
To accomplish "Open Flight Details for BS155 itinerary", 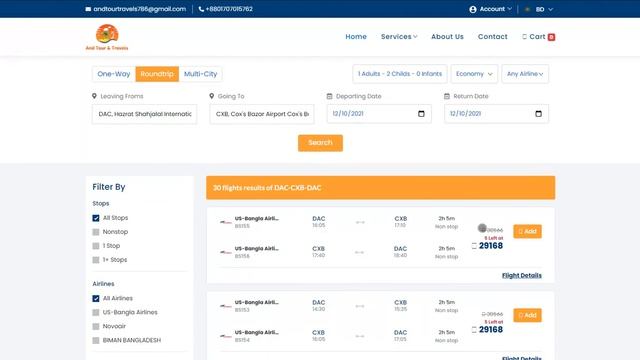I will point(522,276).
